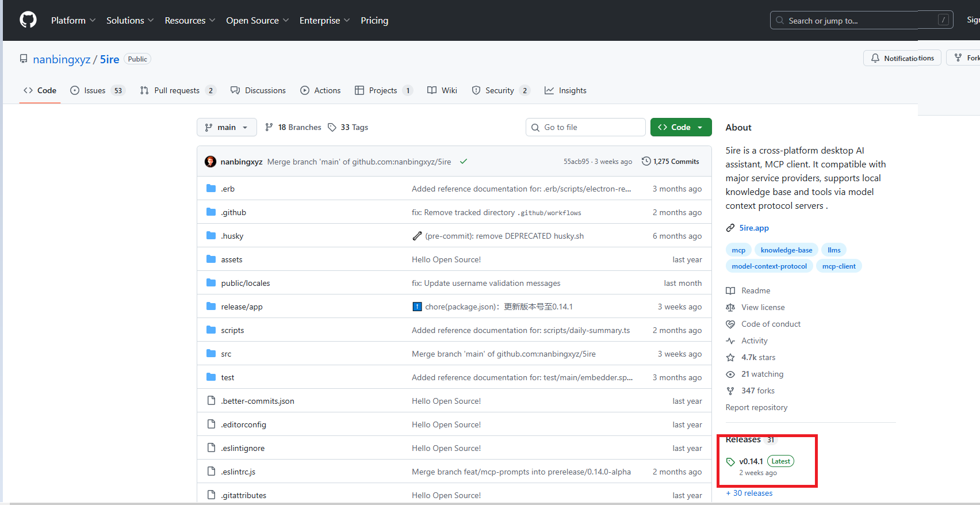Click the GitHub logo icon

[x=28, y=20]
